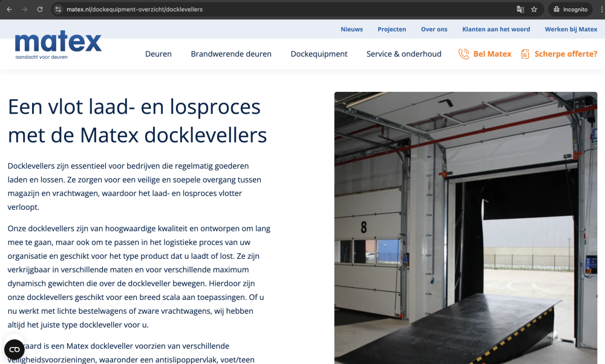Open the Brandwerende deuren menu

pos(231,54)
